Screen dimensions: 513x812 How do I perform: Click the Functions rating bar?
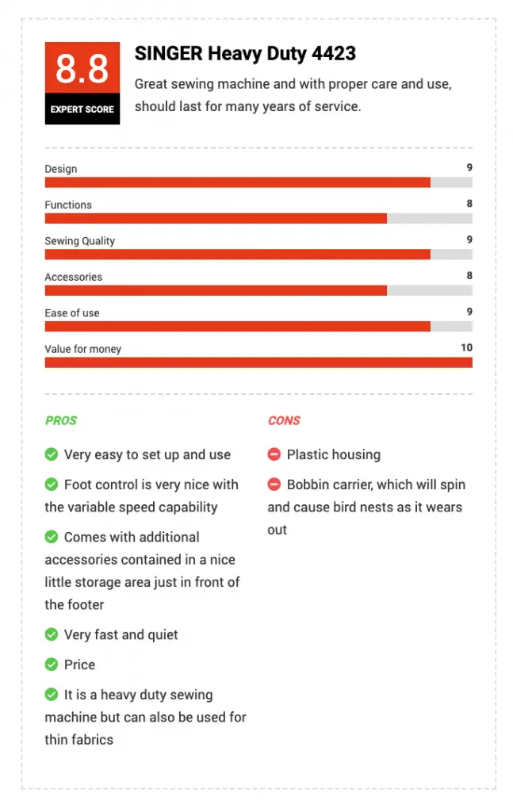click(x=258, y=219)
